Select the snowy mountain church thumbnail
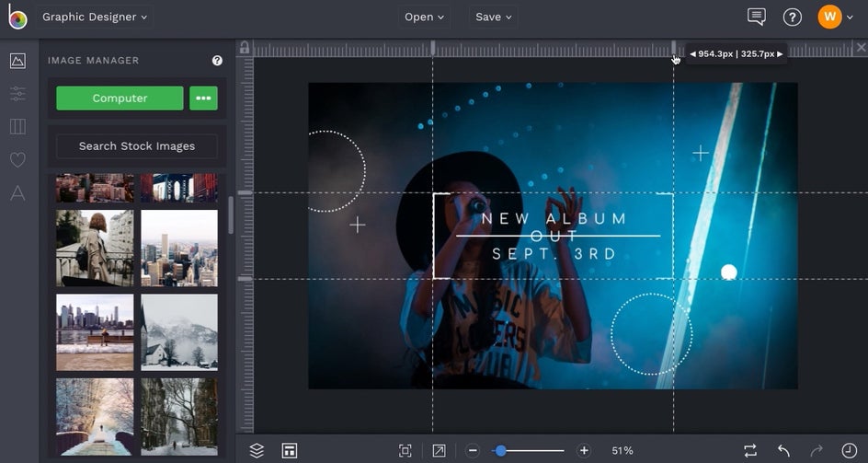Image resolution: width=868 pixels, height=463 pixels. [179, 332]
